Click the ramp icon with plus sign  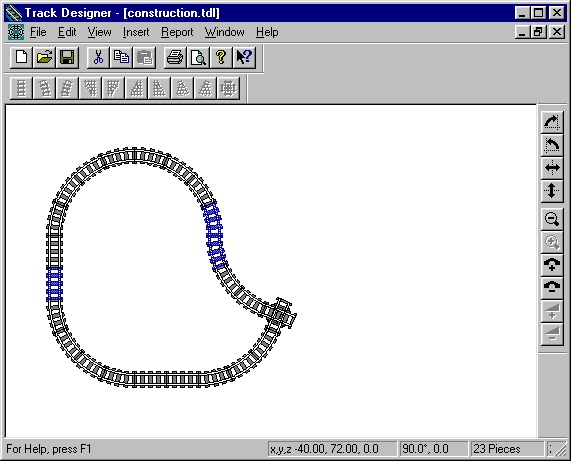[552, 311]
